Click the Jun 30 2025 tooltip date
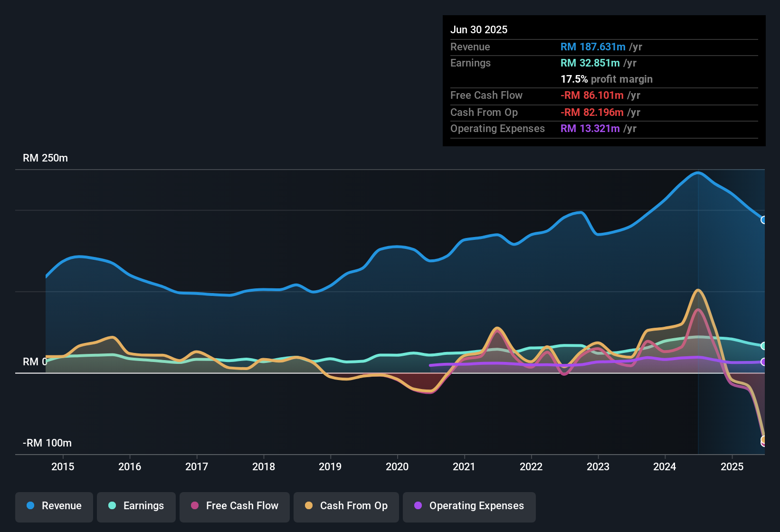 [479, 29]
